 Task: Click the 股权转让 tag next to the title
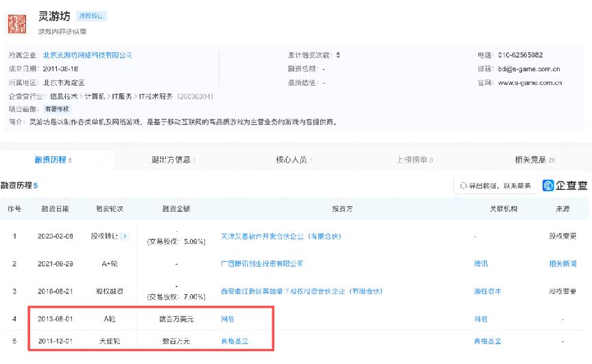click(x=91, y=16)
